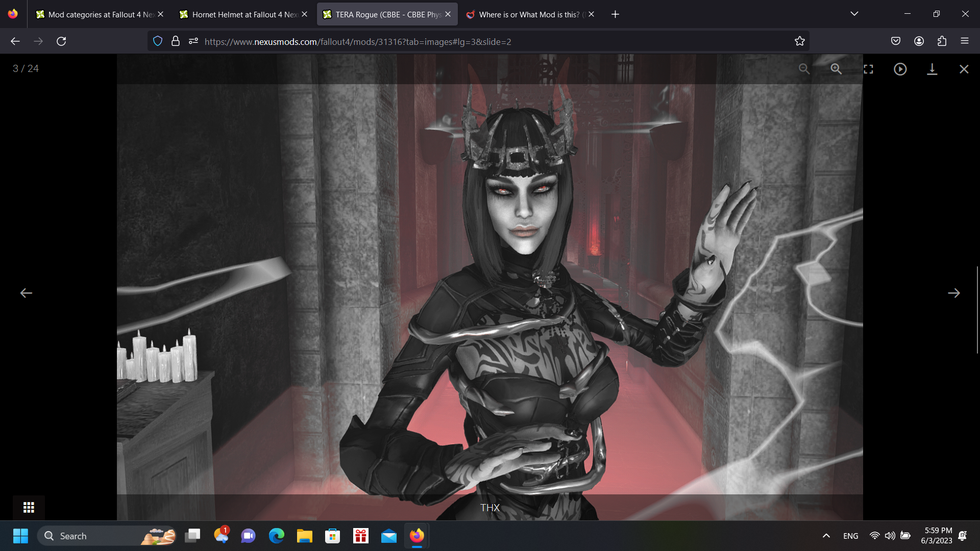
Task: Open the Mail app from taskbar
Action: [x=389, y=536]
